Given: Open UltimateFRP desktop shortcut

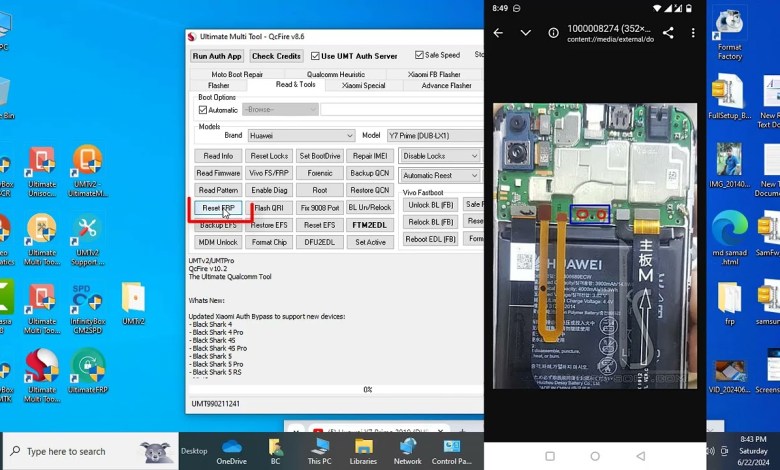Looking at the screenshot, I should [x=88, y=372].
